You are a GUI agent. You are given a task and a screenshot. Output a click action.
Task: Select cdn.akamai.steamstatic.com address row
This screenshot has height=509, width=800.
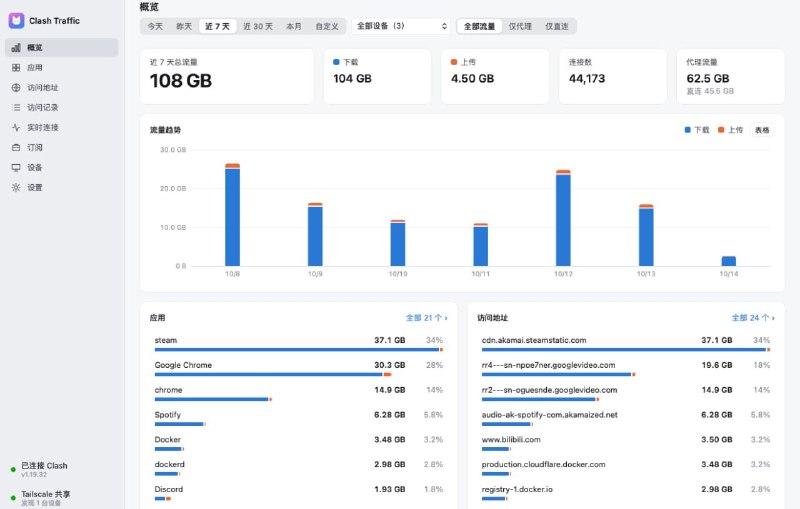626,344
